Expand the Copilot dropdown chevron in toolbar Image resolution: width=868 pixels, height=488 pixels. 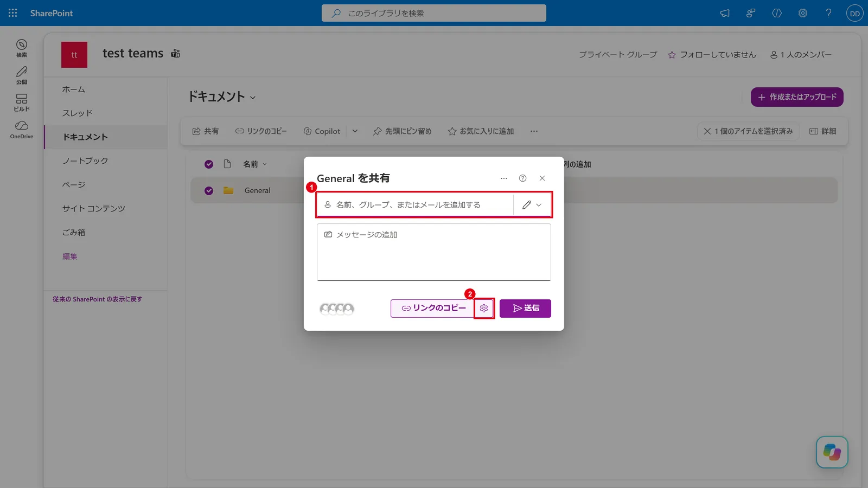coord(355,131)
